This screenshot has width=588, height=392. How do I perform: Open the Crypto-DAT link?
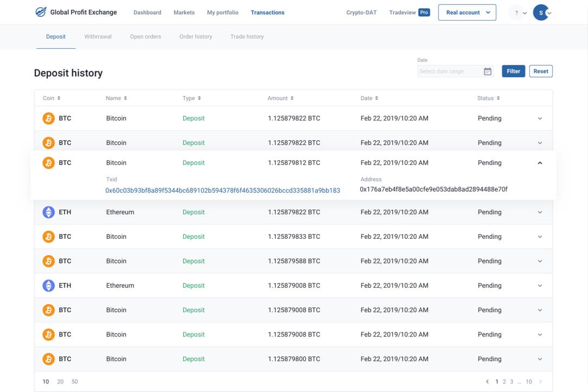(x=361, y=12)
